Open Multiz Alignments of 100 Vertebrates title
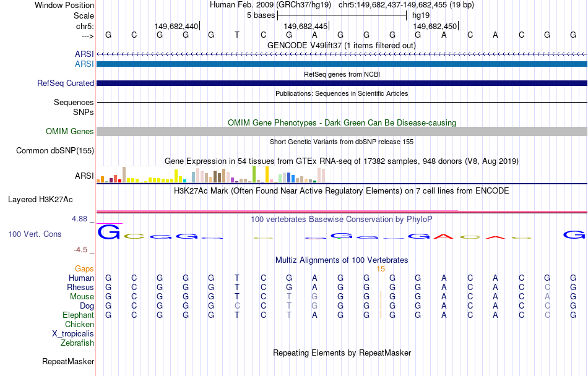This screenshot has height=376, width=588. tap(342, 260)
